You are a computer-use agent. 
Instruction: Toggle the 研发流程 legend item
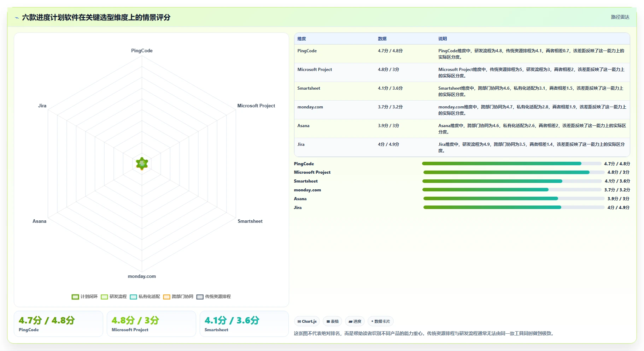(x=113, y=297)
